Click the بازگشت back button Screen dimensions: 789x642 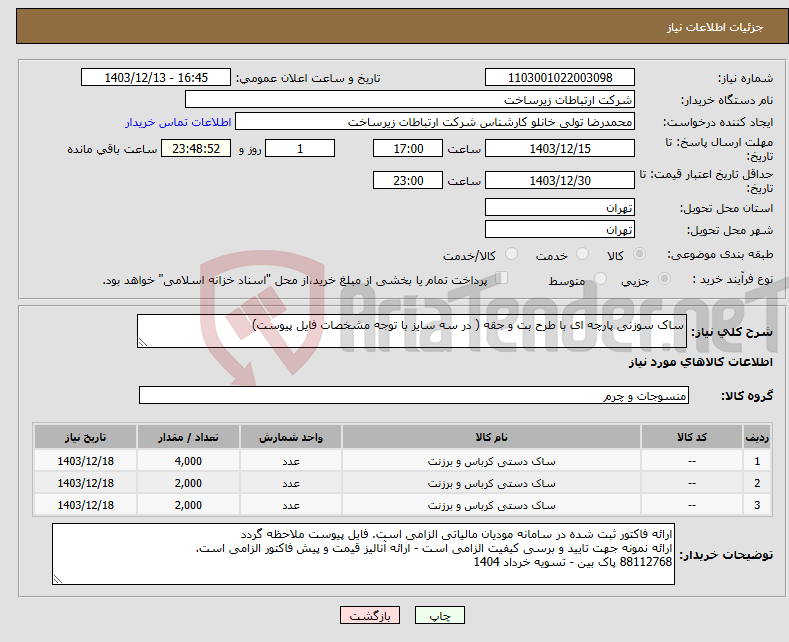(370, 615)
